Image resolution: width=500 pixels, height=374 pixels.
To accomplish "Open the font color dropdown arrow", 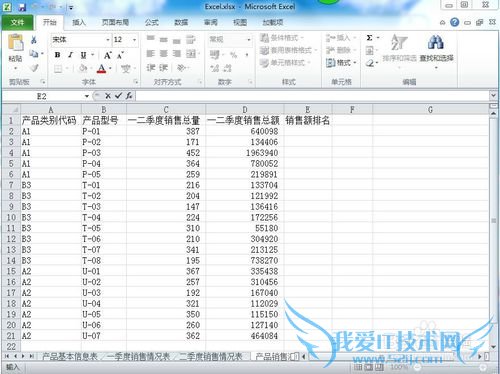I will click(x=110, y=69).
